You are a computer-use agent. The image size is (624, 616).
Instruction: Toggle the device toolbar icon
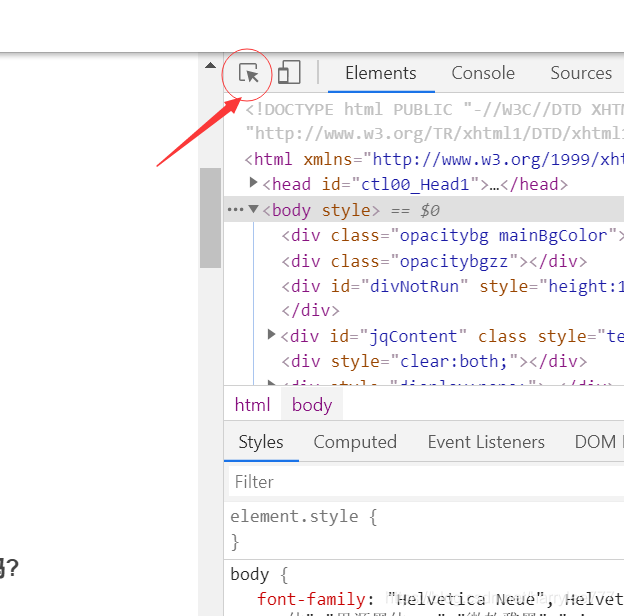pyautogui.click(x=289, y=72)
